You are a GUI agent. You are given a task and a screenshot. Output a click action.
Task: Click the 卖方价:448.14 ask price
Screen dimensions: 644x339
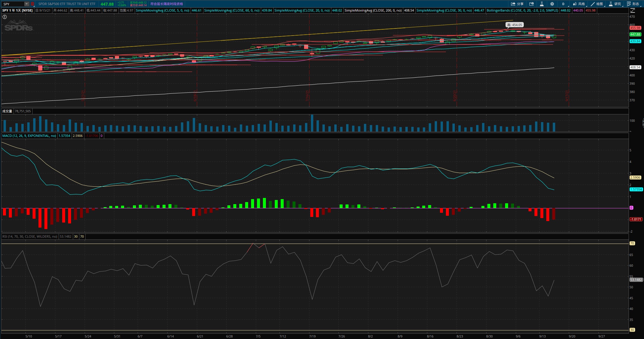tap(138, 5)
